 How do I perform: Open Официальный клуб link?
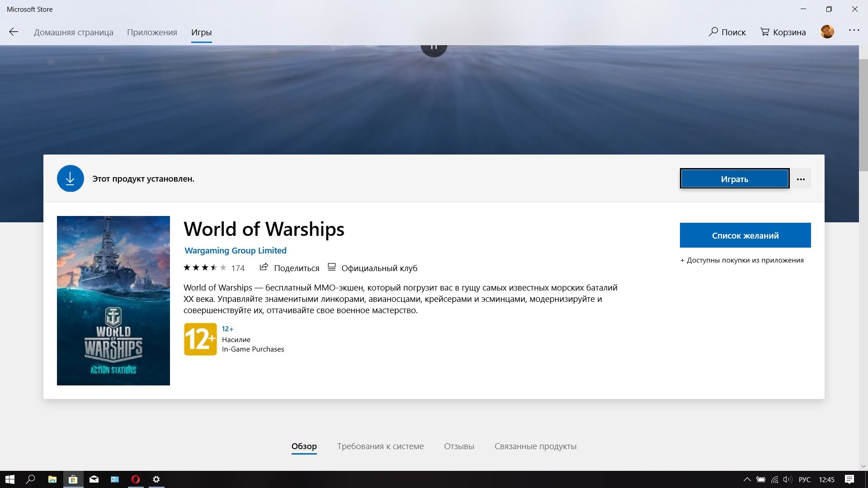pos(373,268)
